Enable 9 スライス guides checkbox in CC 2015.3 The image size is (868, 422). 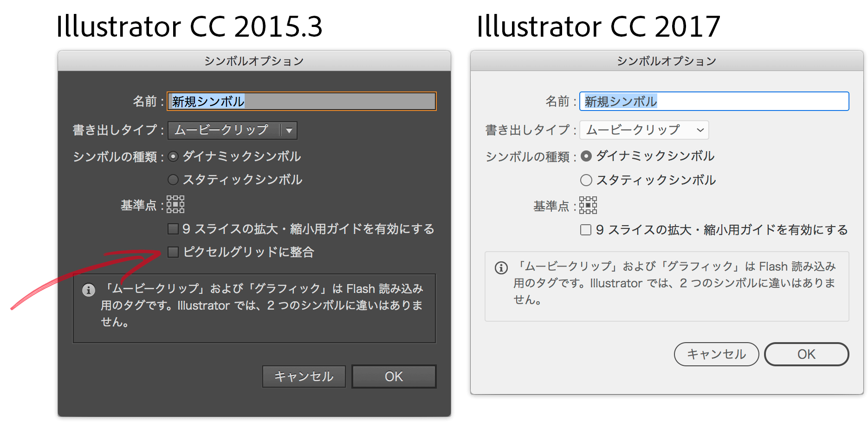(173, 229)
